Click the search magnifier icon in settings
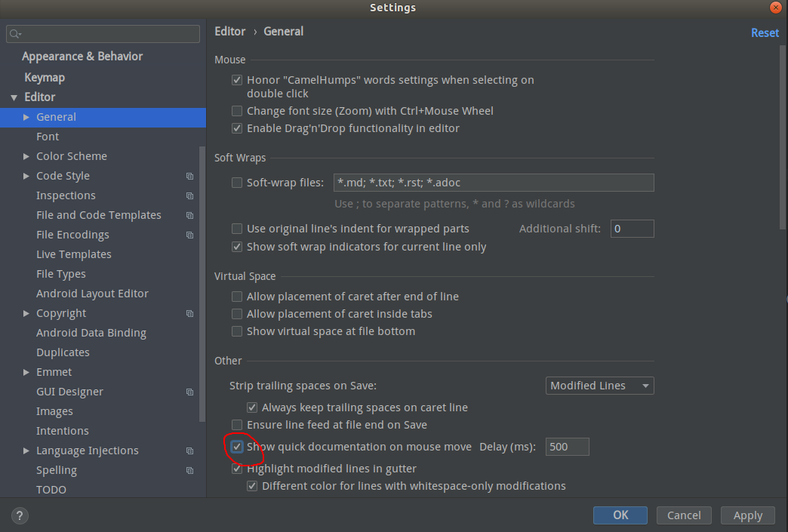788x532 pixels. pos(16,34)
